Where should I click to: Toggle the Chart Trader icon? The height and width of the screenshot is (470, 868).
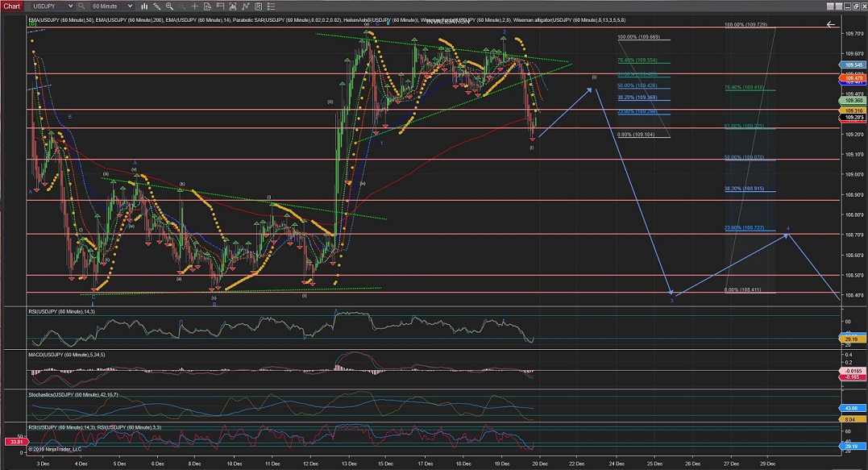click(x=220, y=6)
